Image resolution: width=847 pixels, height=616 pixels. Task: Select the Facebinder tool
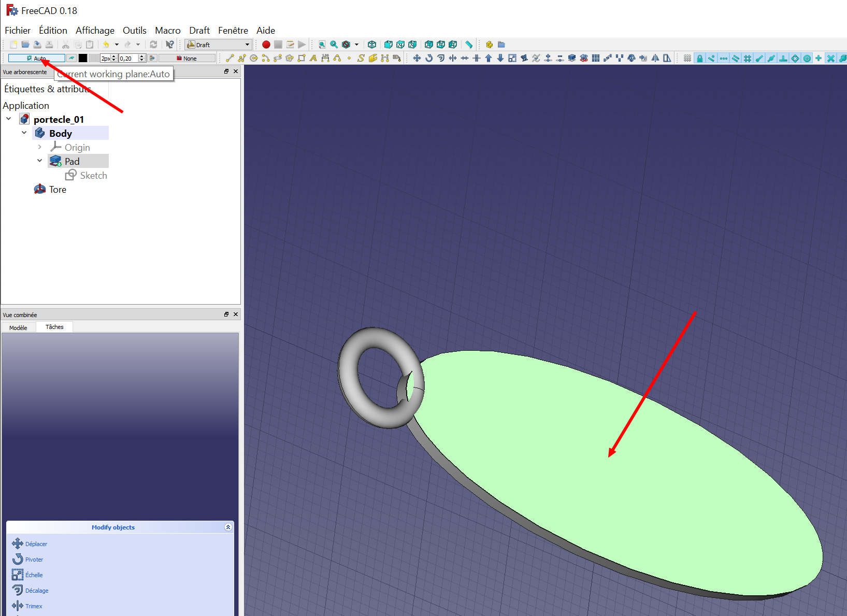pyautogui.click(x=373, y=58)
